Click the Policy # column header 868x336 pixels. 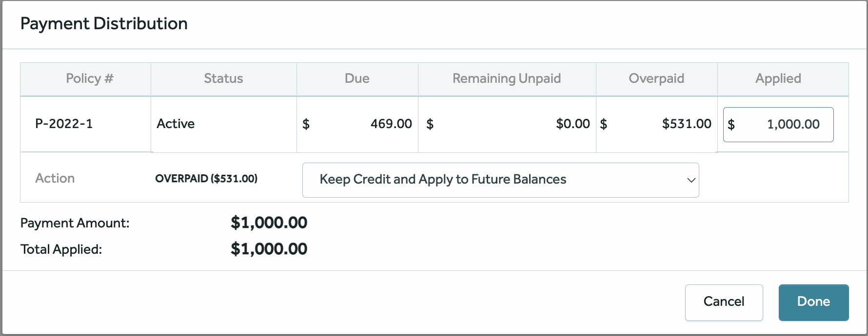pyautogui.click(x=90, y=78)
